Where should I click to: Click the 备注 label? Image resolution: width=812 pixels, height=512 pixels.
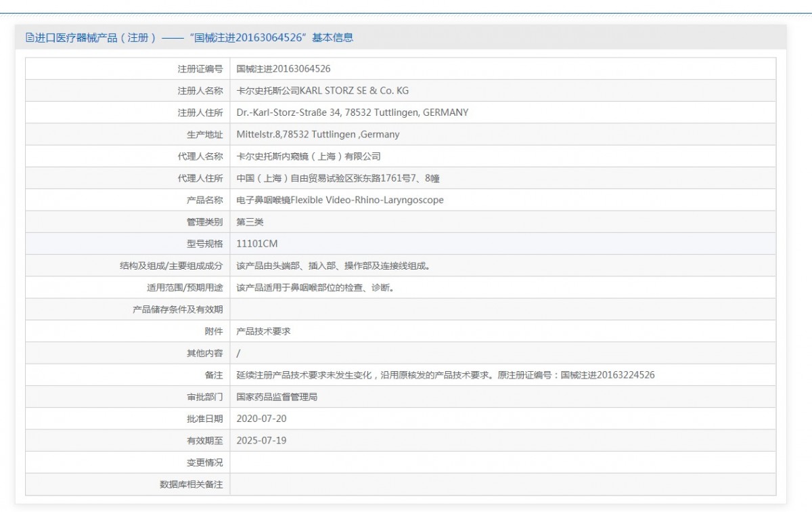click(214, 375)
